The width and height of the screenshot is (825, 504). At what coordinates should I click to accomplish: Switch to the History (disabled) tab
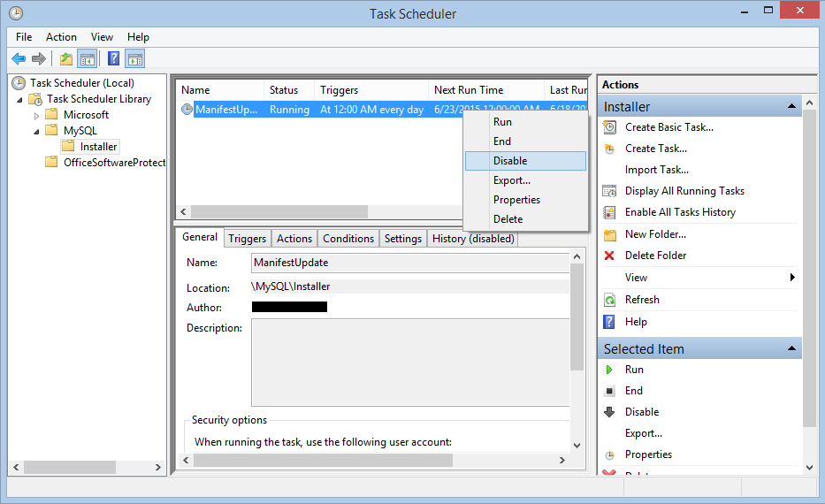(x=473, y=239)
